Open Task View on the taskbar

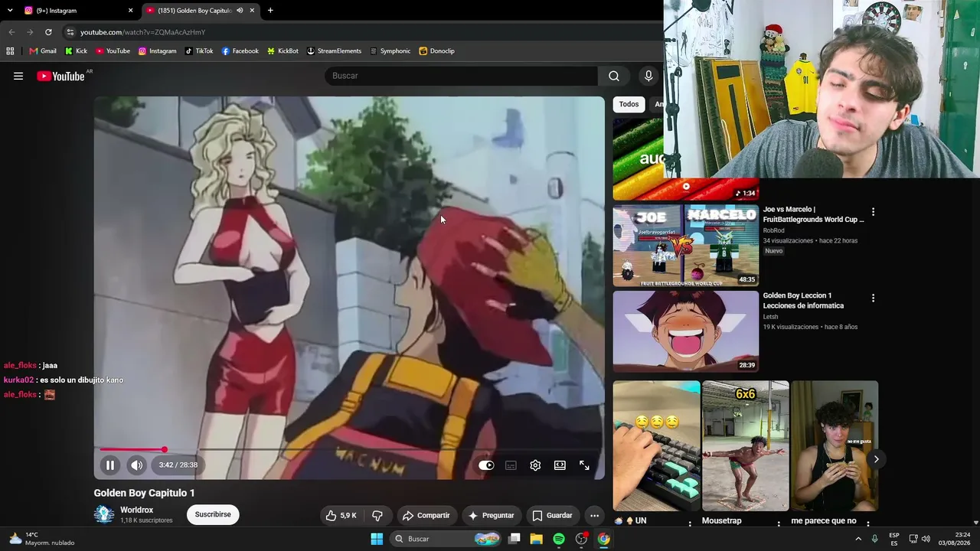click(x=514, y=539)
